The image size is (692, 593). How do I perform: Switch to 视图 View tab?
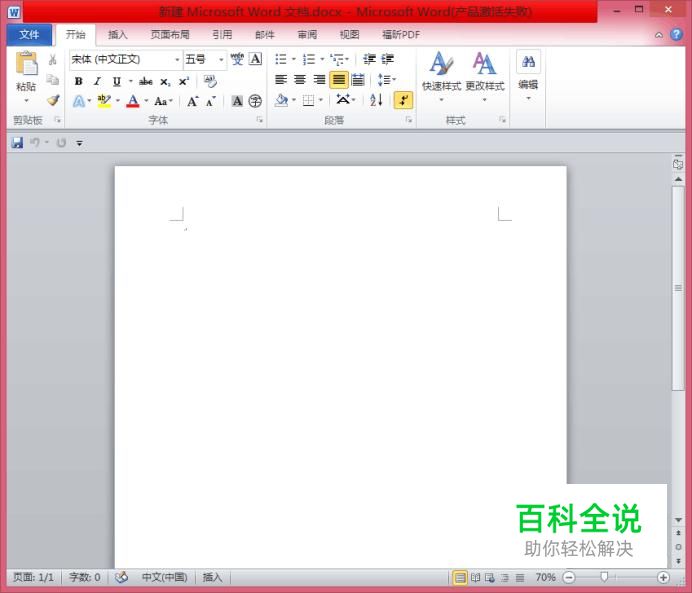pyautogui.click(x=349, y=34)
